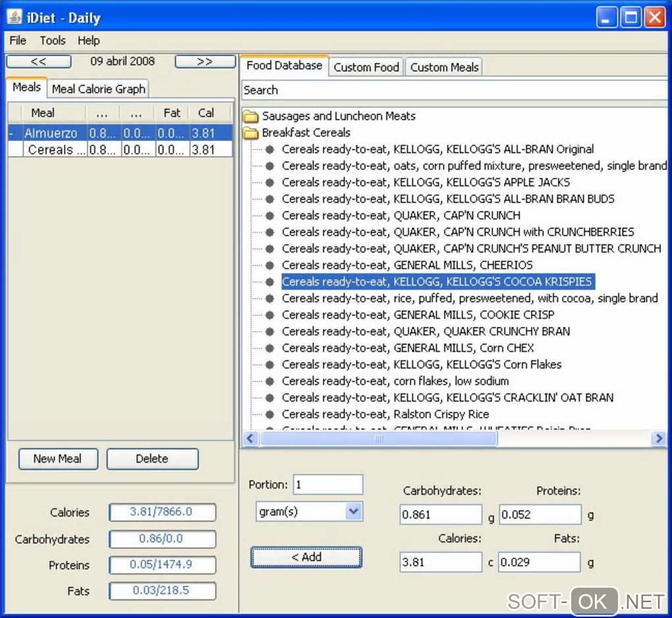This screenshot has width=672, height=618.
Task: Click the iDiet Java app icon in title bar
Action: (x=14, y=18)
